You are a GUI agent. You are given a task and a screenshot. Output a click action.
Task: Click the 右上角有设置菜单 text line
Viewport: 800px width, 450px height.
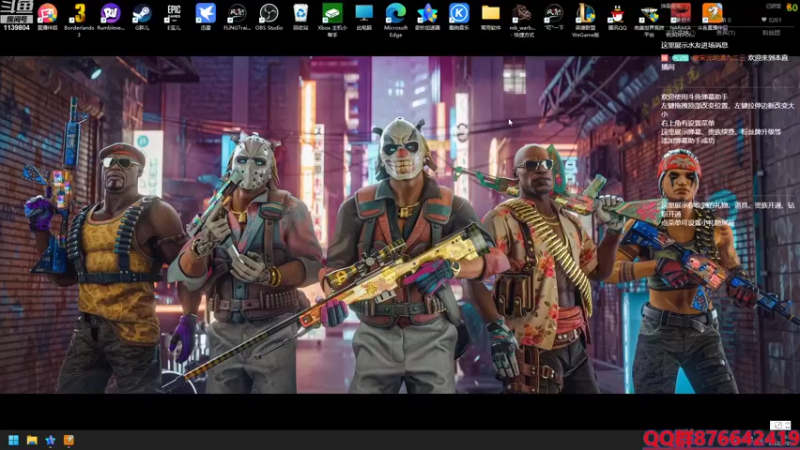click(x=688, y=123)
